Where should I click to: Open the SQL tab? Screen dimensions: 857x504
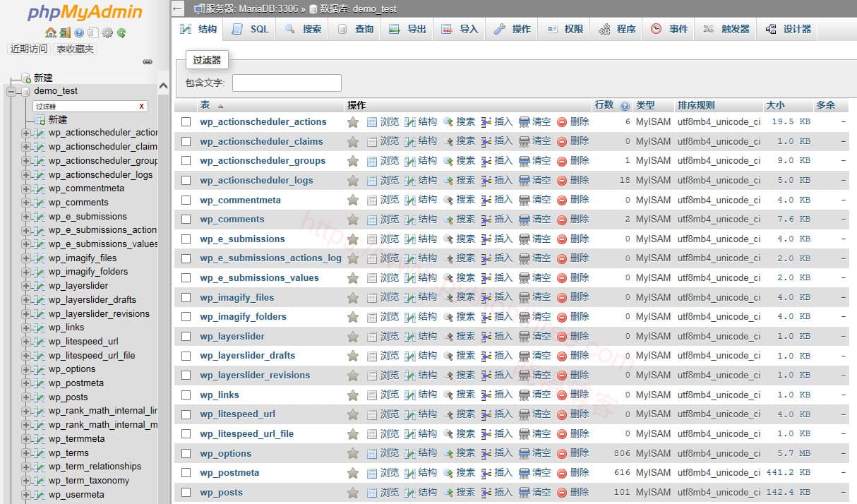click(x=251, y=29)
